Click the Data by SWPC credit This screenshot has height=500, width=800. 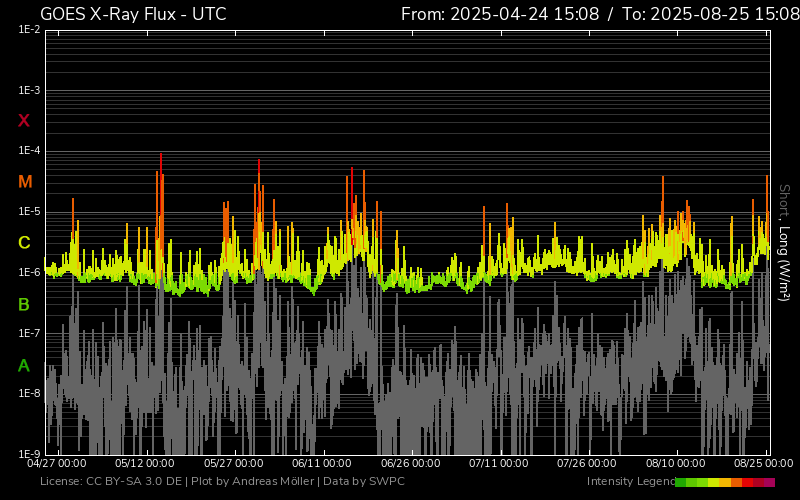pyautogui.click(x=364, y=482)
